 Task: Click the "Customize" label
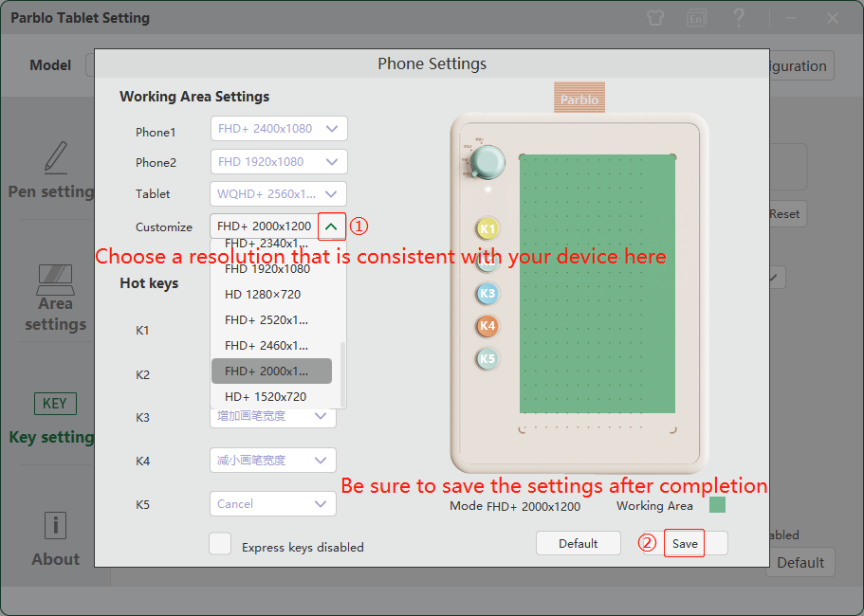pyautogui.click(x=164, y=227)
